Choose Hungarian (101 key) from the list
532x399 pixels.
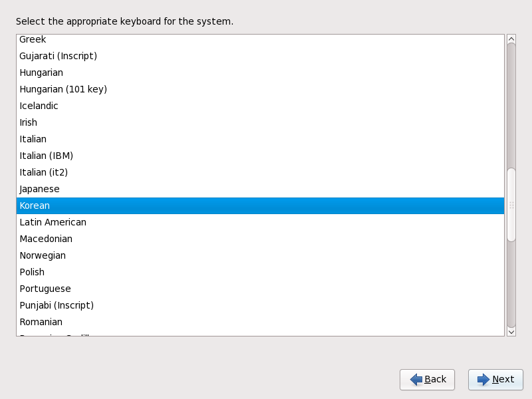tap(260, 89)
